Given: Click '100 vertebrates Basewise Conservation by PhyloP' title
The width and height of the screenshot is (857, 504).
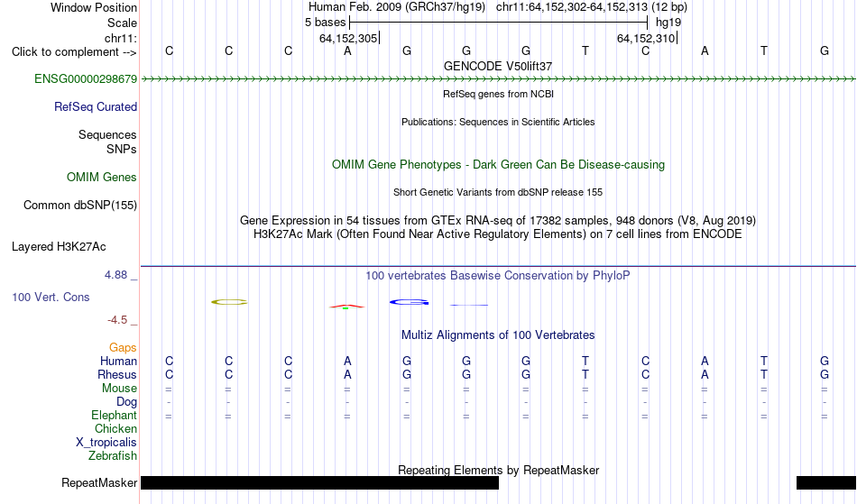Looking at the screenshot, I should pyautogui.click(x=498, y=275).
